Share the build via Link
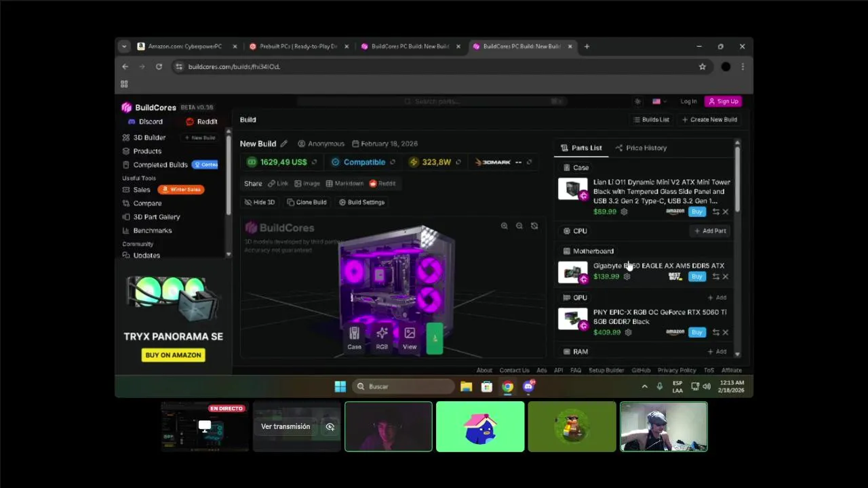This screenshot has width=868, height=488. (278, 184)
